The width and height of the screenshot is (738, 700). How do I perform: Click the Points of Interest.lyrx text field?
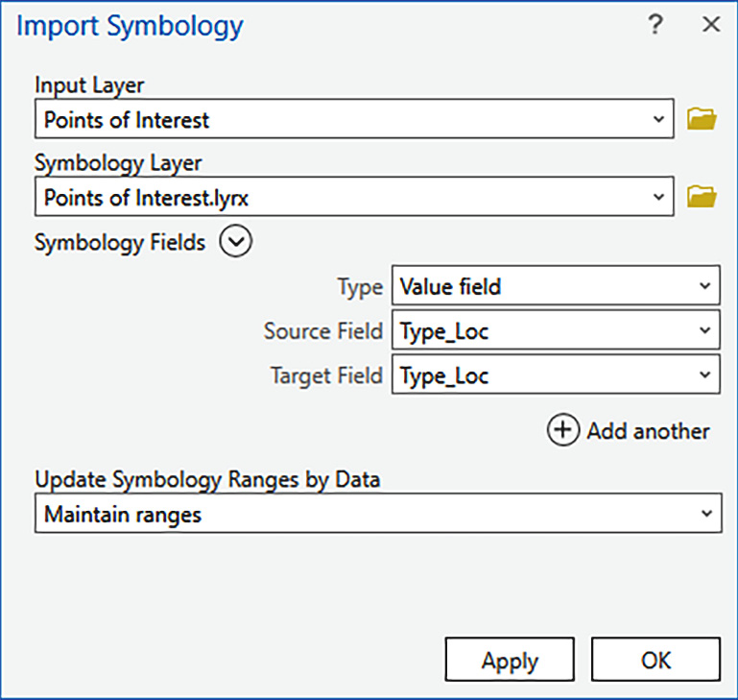[354, 197]
